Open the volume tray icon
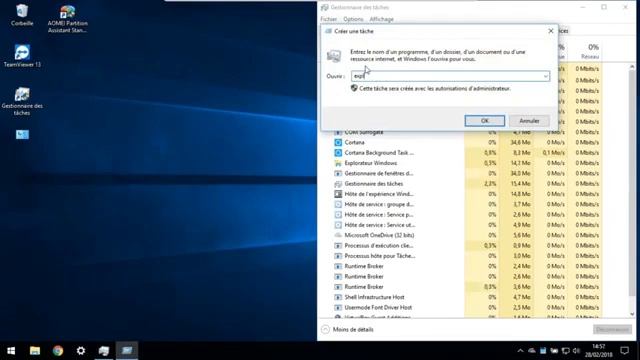Screen dimensions: 640x360 click(576, 351)
